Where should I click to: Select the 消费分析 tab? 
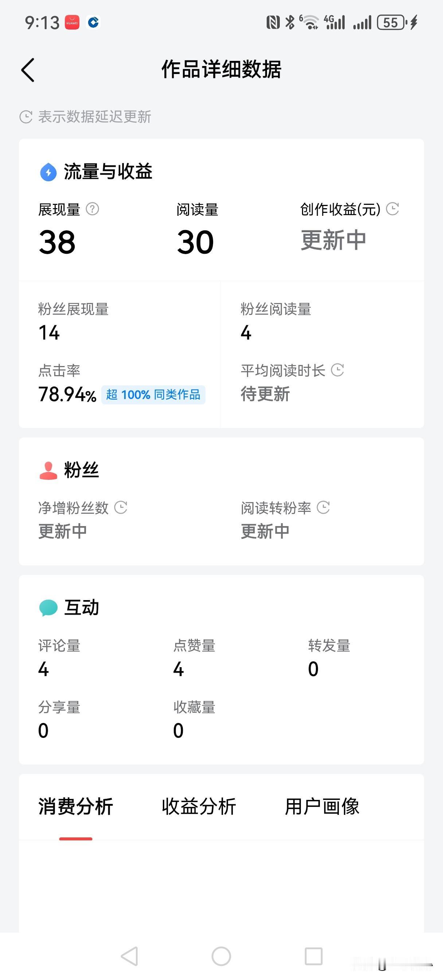(76, 806)
